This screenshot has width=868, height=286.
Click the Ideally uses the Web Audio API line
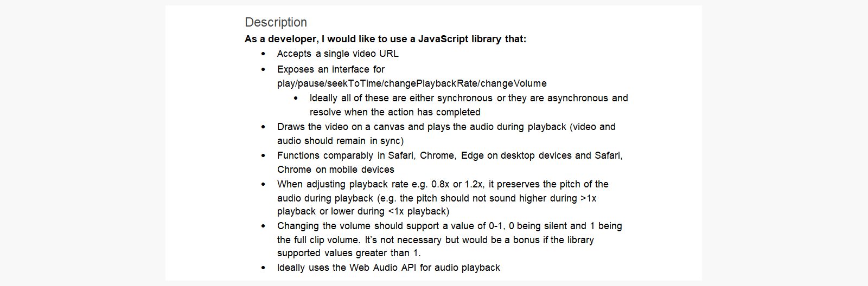(x=388, y=268)
